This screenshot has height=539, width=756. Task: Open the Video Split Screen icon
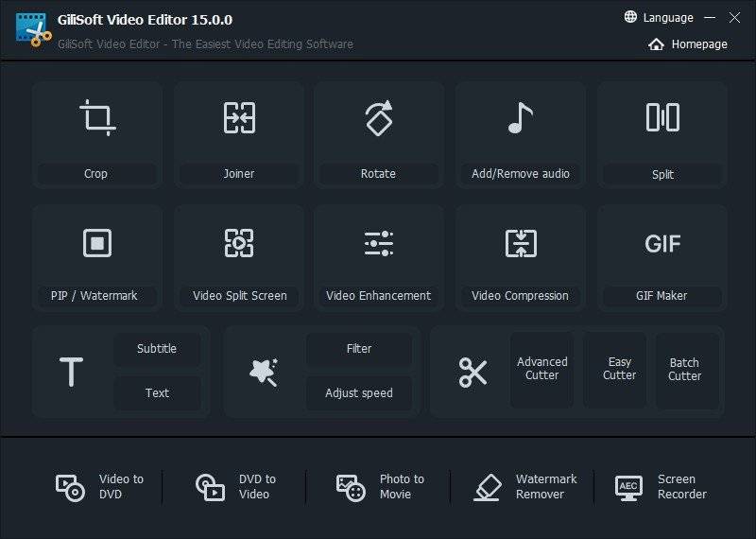[x=239, y=243]
